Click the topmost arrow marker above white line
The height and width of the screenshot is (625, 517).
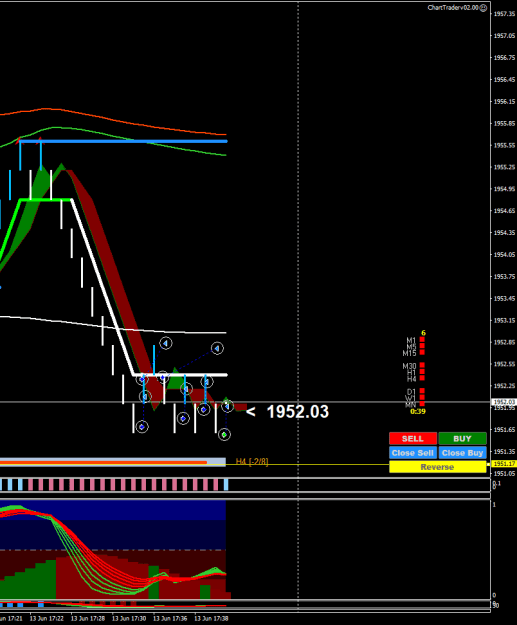pyautogui.click(x=166, y=343)
